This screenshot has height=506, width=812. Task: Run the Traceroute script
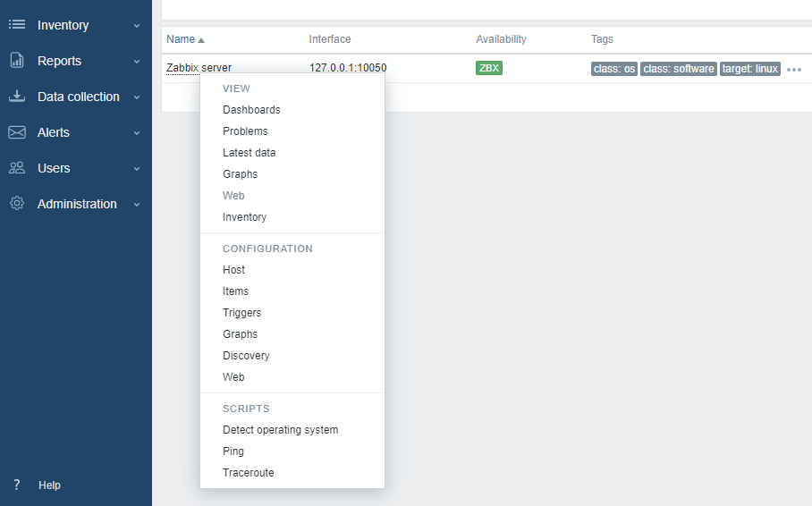click(x=248, y=473)
